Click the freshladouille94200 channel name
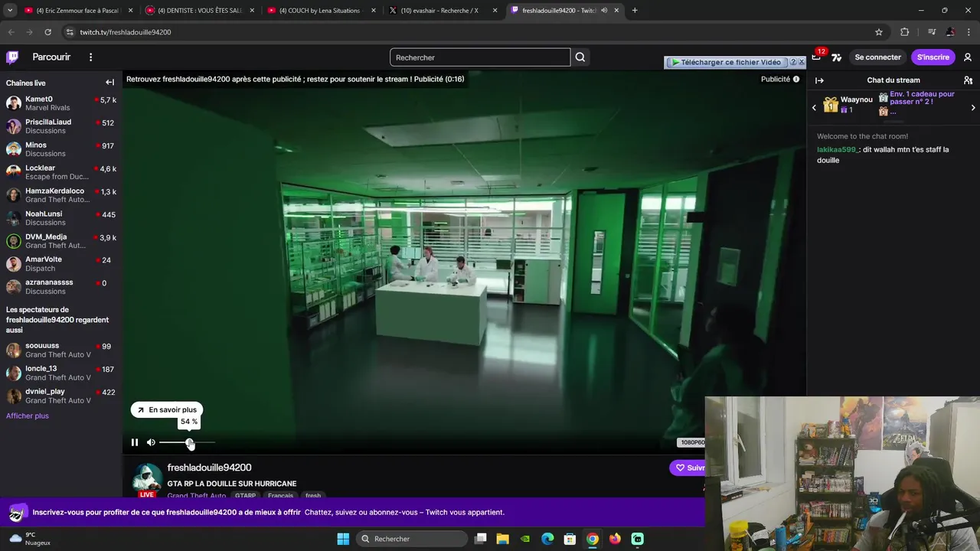 [209, 468]
